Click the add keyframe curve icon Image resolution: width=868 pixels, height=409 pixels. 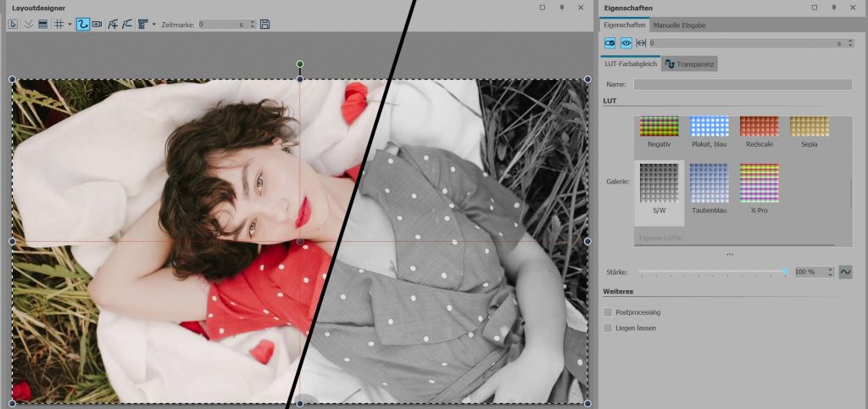(113, 25)
